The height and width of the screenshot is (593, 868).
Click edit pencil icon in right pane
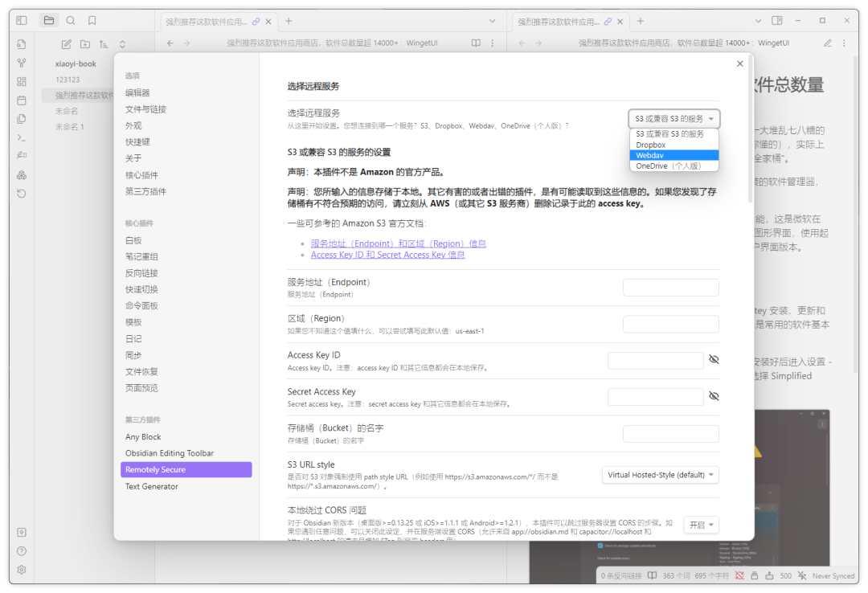click(x=827, y=43)
